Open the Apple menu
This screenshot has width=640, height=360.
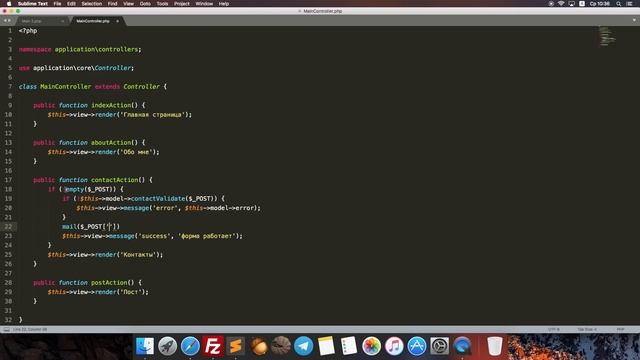tap(9, 4)
